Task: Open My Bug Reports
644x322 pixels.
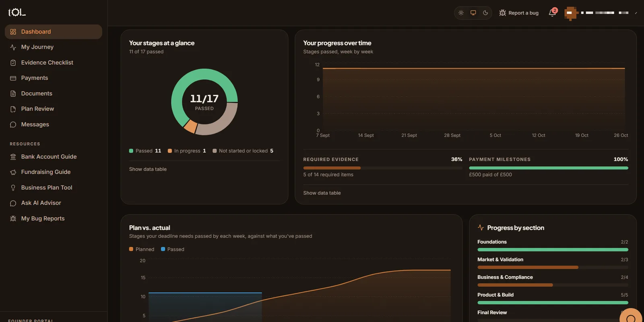Action: 54,219
